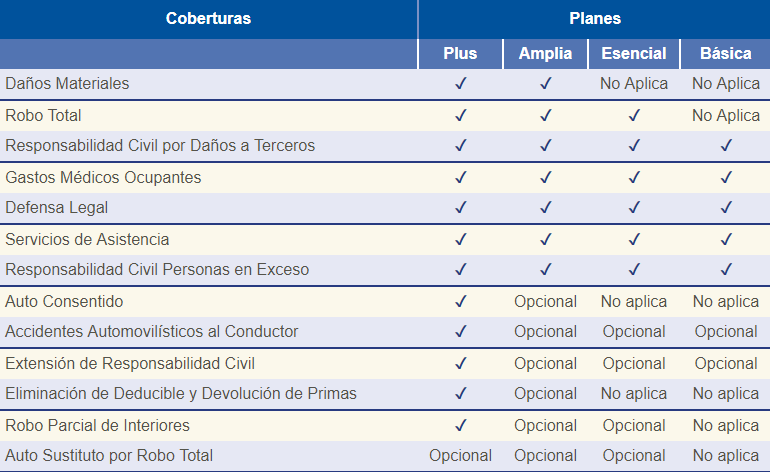The height and width of the screenshot is (472, 770).
Task: Select the Básica plan column header
Action: [x=726, y=53]
